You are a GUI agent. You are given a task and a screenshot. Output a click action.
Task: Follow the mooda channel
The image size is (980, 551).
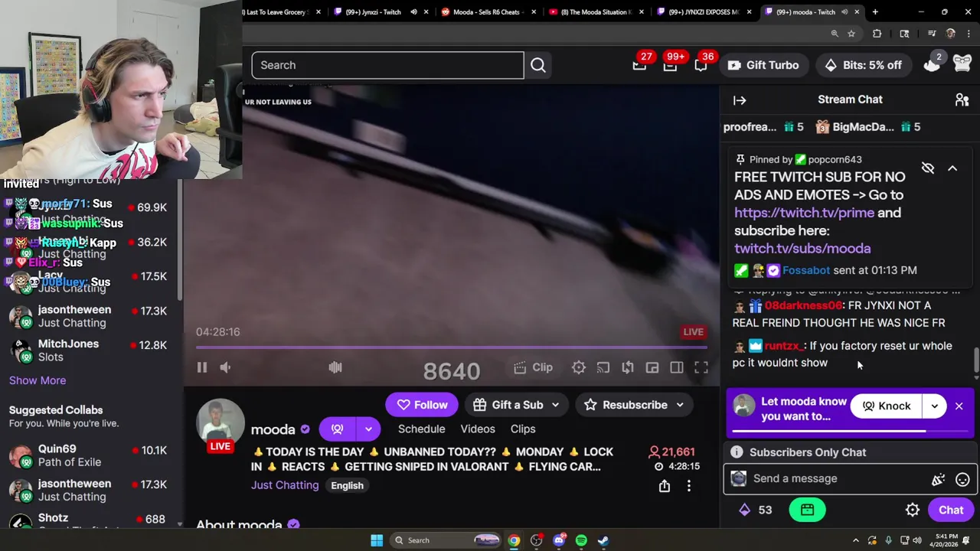coord(422,405)
